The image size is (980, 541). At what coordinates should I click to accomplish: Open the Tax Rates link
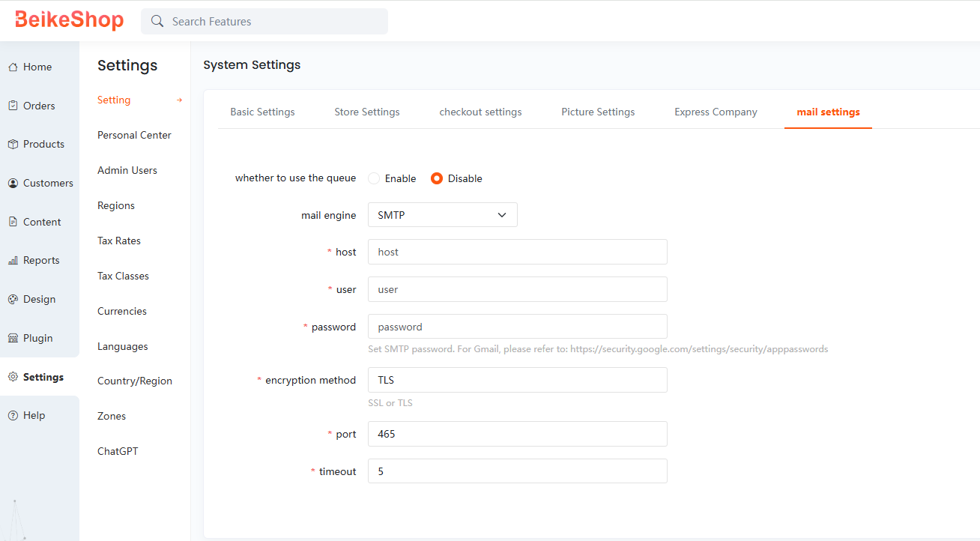point(119,241)
